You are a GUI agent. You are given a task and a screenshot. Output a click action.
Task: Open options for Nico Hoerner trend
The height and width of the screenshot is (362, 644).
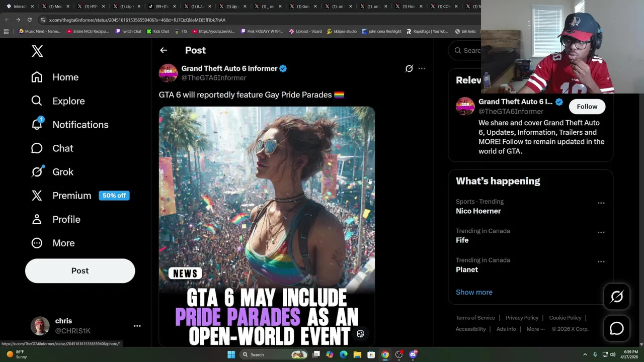coord(601,203)
